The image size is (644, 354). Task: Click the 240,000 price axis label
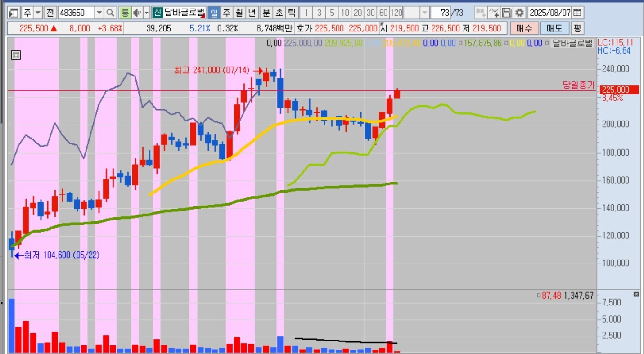617,69
